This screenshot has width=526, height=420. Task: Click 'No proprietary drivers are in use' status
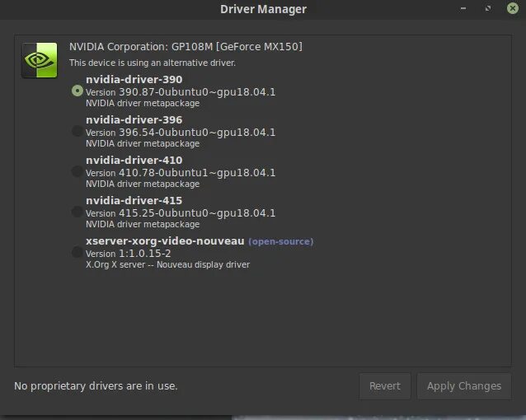click(x=96, y=386)
